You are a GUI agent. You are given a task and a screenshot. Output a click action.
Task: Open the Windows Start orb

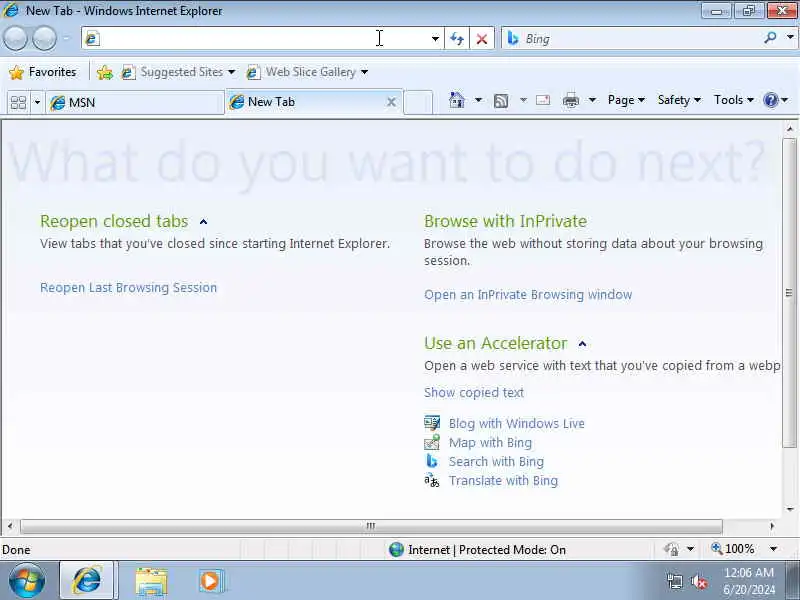(27, 580)
